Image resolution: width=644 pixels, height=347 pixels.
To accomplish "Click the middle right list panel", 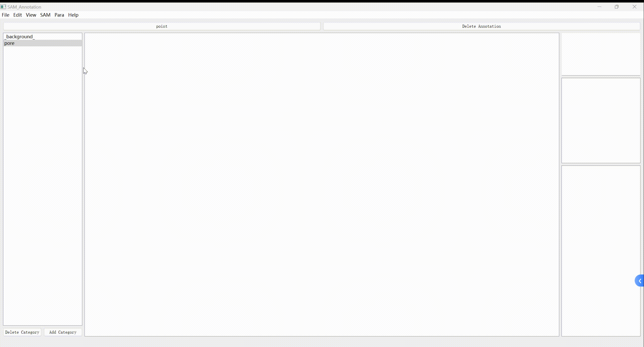I will point(601,120).
